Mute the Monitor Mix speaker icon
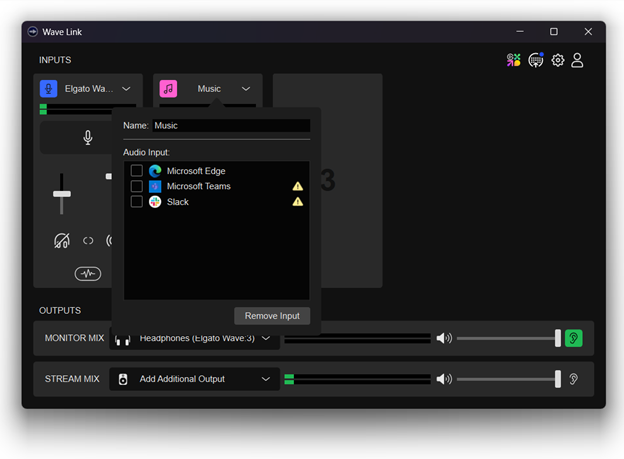Image resolution: width=624 pixels, height=459 pixels. point(444,338)
